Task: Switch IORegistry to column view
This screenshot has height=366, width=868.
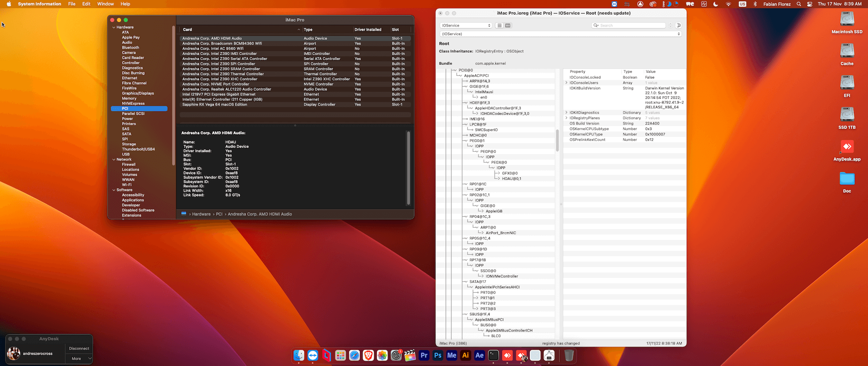Action: [x=508, y=25]
